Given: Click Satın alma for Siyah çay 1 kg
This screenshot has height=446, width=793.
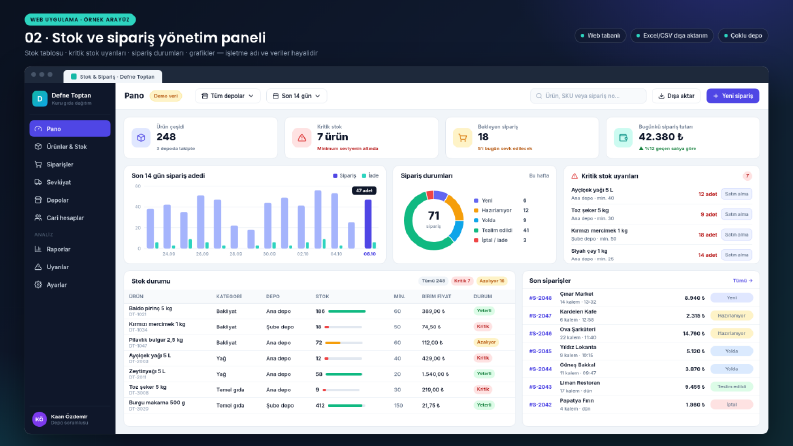Looking at the screenshot, I should coord(736,255).
